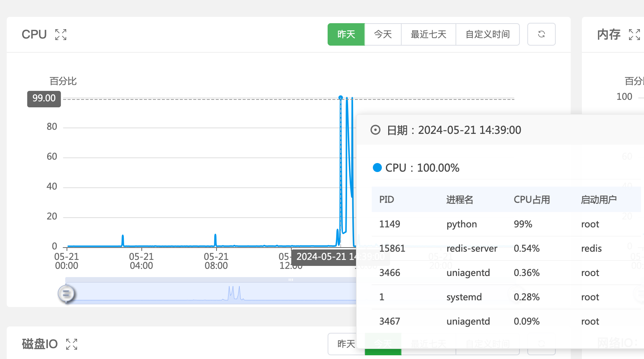Click the 0.36% CPU usage value
Viewport: 644px width, 359px height.
(527, 273)
